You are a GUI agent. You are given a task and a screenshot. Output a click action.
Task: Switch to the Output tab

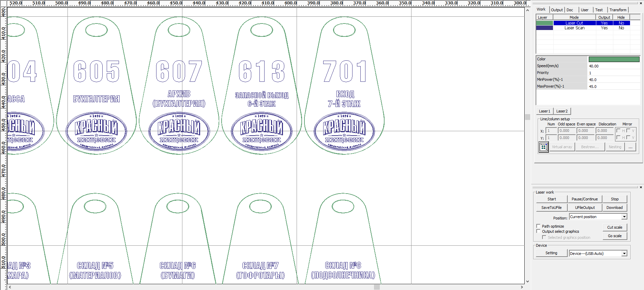coord(557,10)
